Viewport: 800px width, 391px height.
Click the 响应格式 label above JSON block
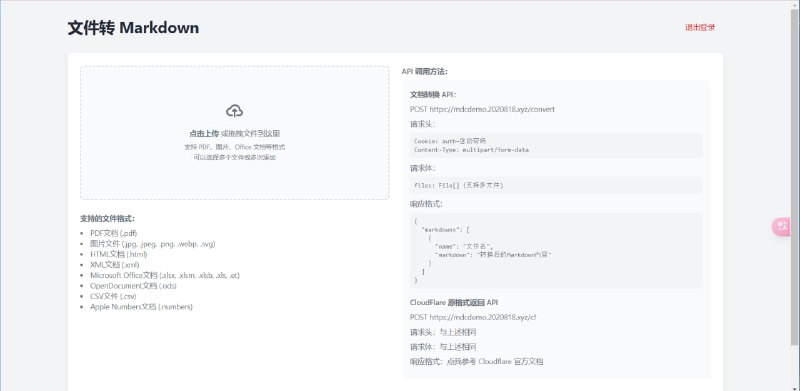426,204
